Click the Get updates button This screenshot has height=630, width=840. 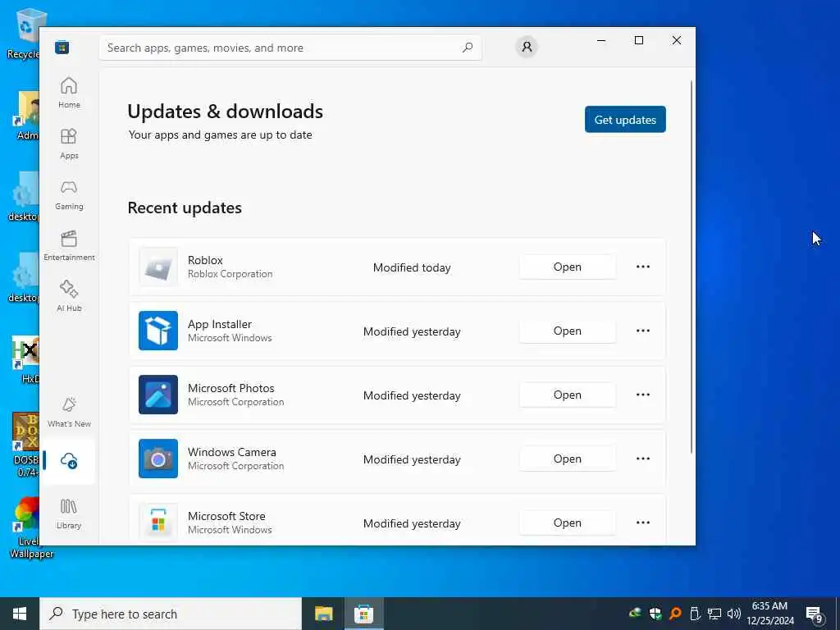pos(625,120)
